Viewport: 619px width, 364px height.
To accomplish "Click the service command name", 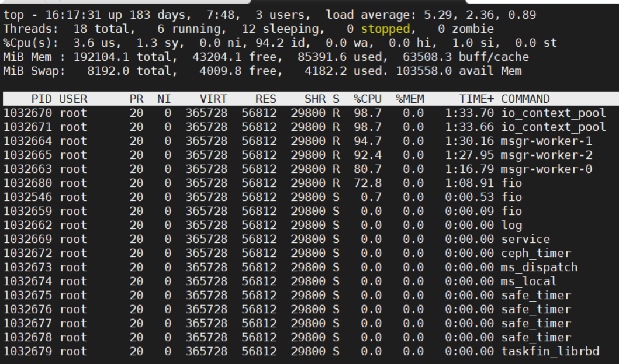I will 525,239.
